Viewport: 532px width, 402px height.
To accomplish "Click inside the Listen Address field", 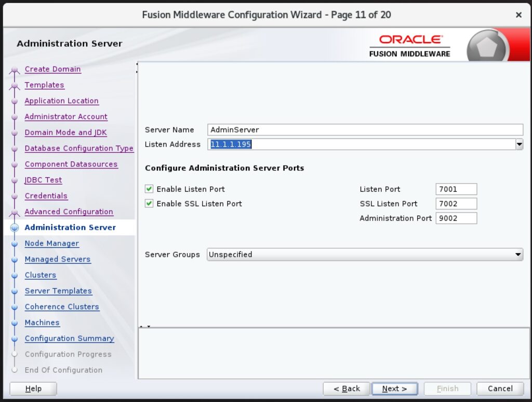I will point(362,144).
